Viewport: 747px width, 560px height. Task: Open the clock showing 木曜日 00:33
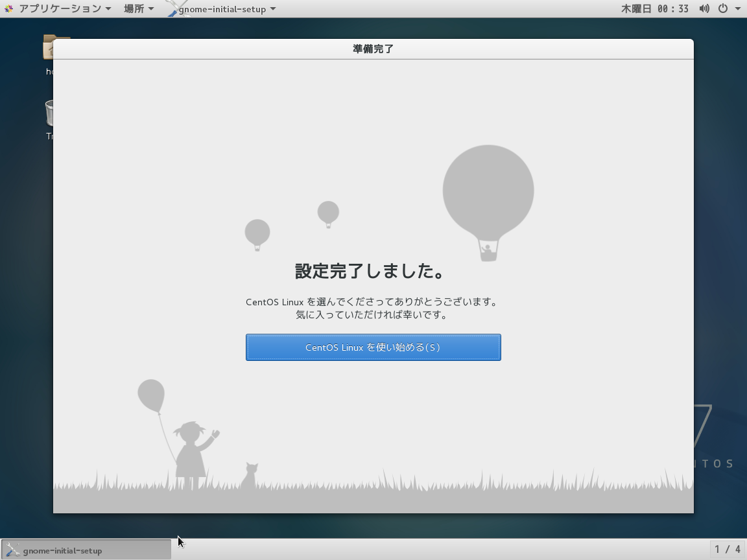click(x=654, y=8)
